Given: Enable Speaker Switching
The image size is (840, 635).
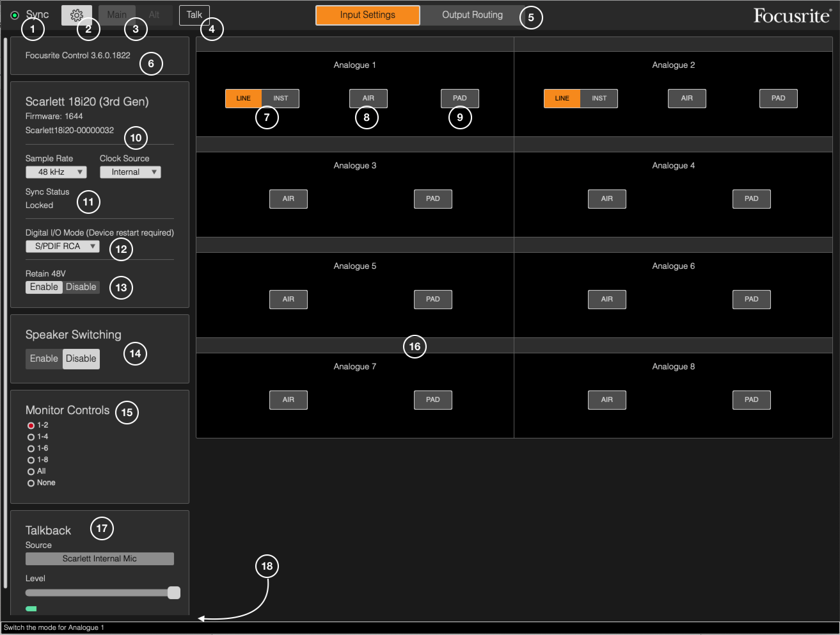Looking at the screenshot, I should [44, 359].
